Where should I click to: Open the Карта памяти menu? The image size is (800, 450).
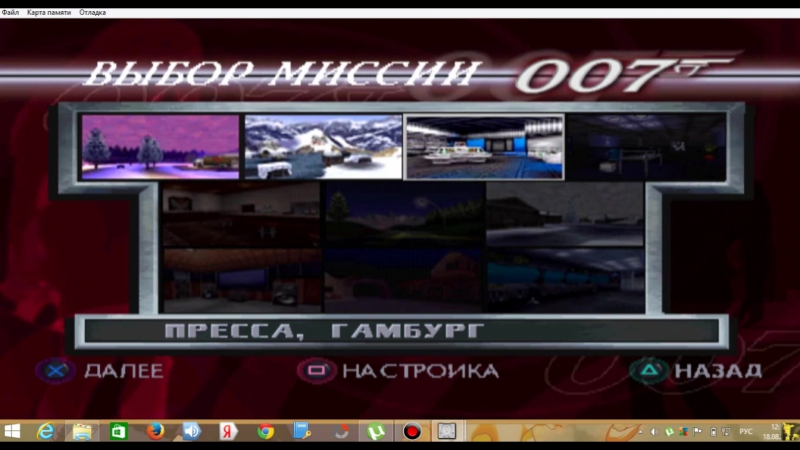coord(49,12)
